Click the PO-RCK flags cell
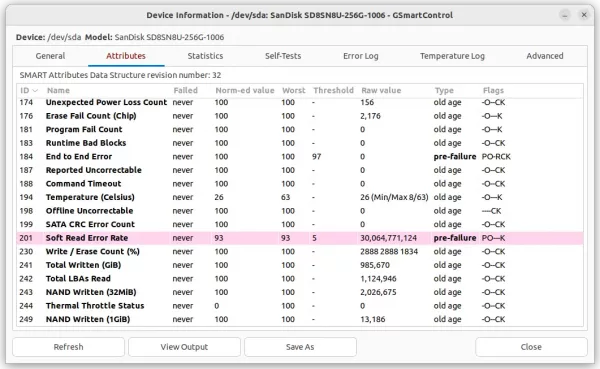Viewport: 600px width, 369px height. coord(496,157)
